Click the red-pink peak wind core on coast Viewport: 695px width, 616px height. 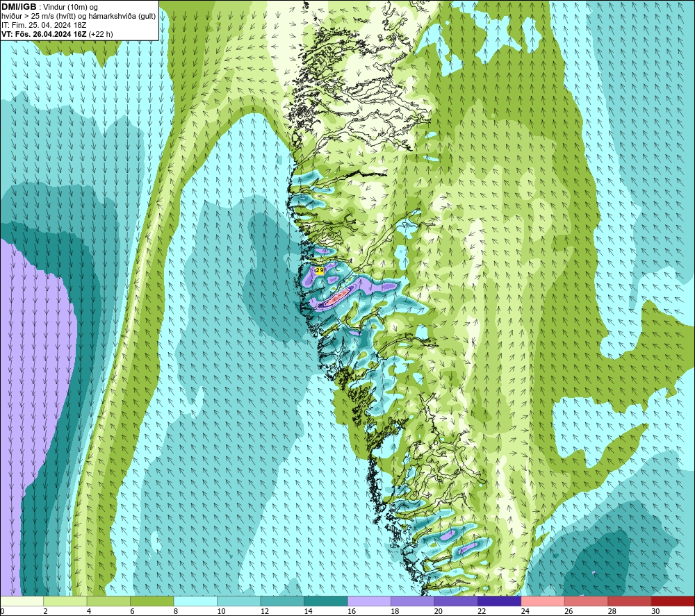pyautogui.click(x=338, y=297)
